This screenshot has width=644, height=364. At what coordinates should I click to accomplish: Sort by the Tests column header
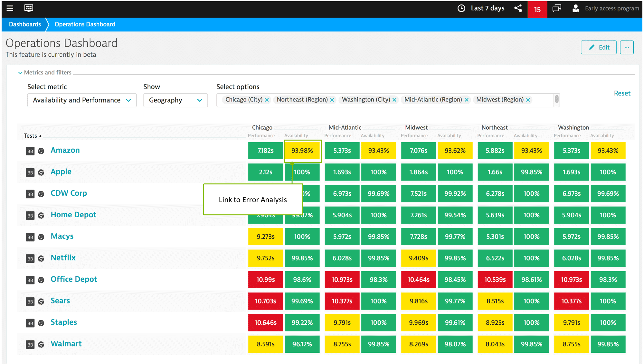coord(33,136)
